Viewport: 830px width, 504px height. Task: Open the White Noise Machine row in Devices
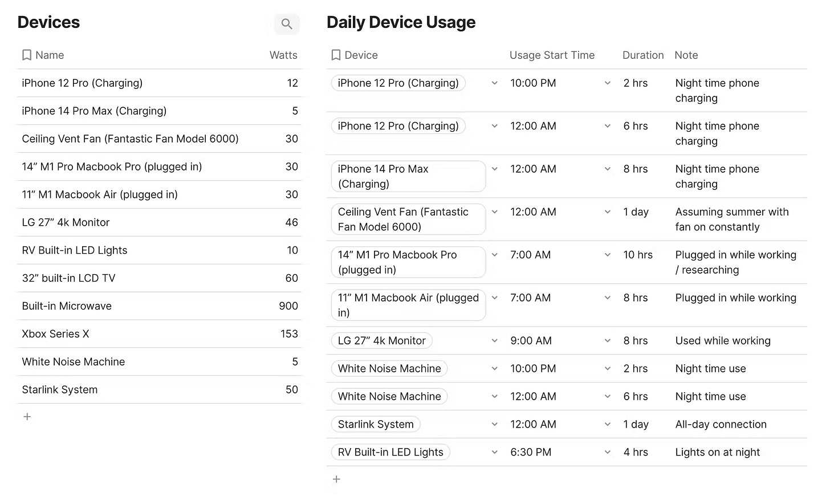(x=159, y=362)
